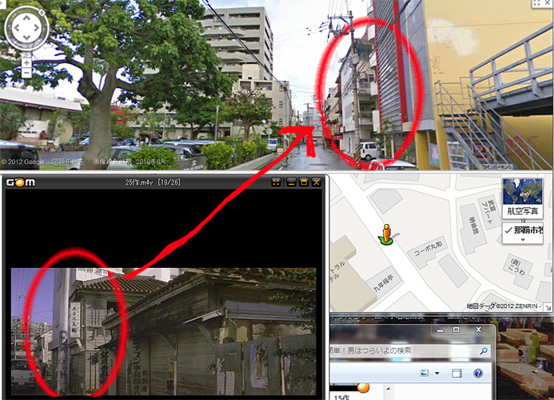
Task: Click the north marker on the compass ring
Action: [42, 13]
